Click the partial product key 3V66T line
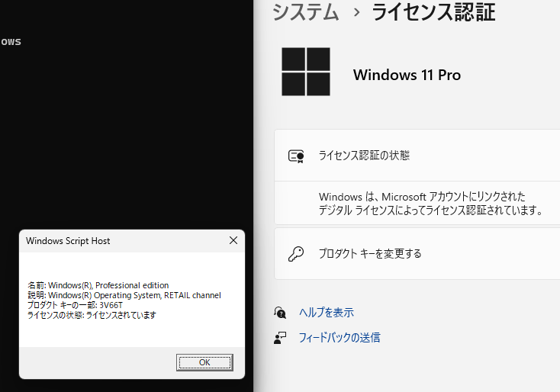The image size is (560, 392). click(x=75, y=305)
